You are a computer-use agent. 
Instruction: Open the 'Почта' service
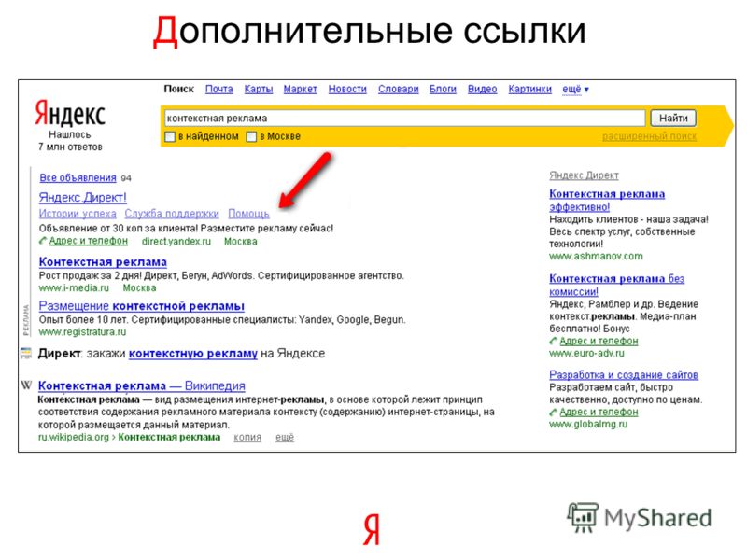click(219, 89)
